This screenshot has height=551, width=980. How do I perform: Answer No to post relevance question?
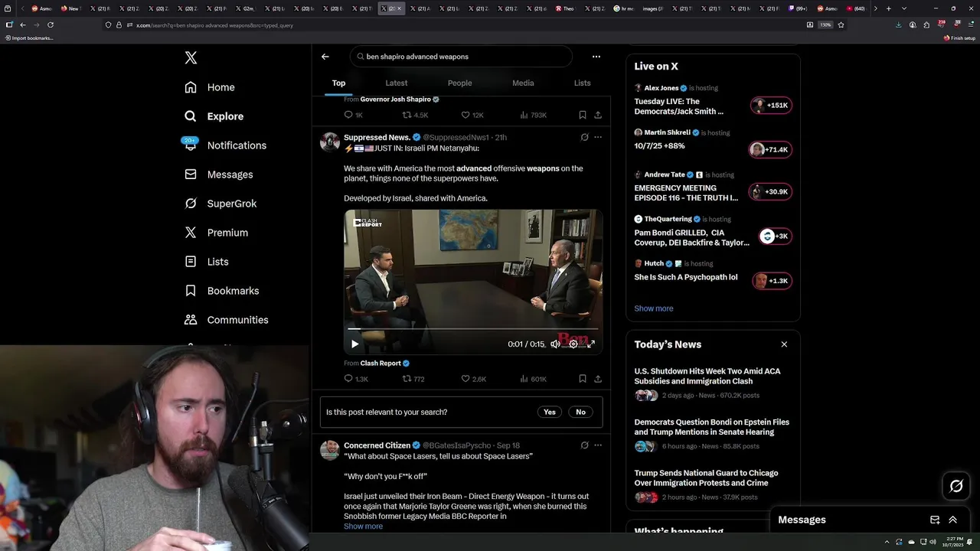pos(580,412)
